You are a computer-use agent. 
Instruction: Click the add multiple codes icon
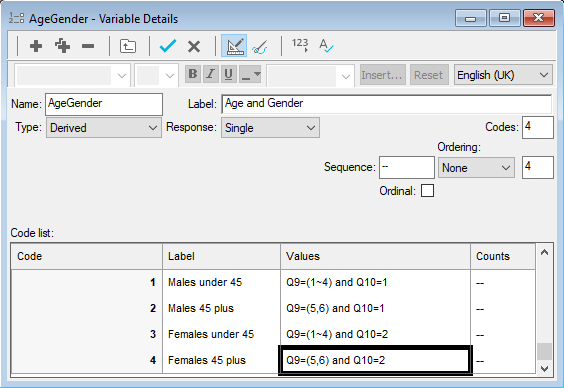coord(63,46)
